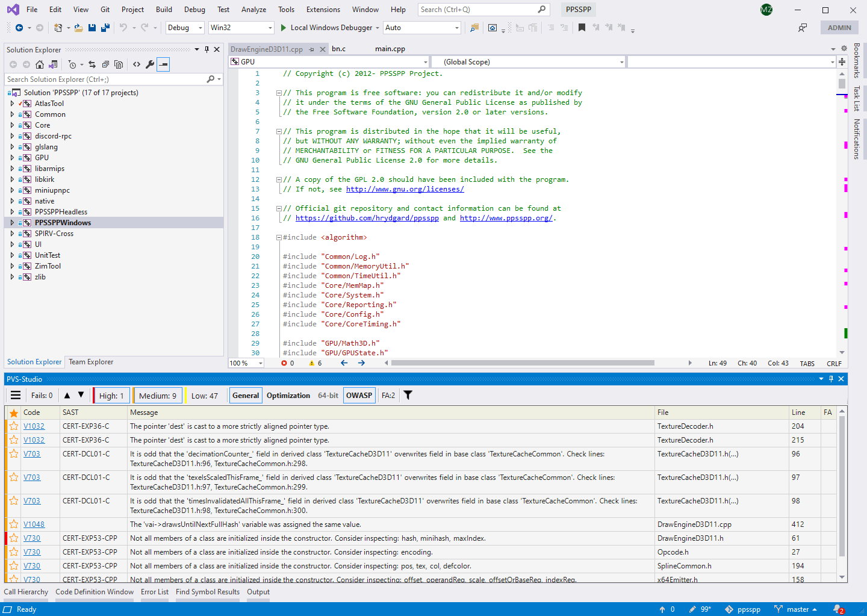Viewport: 867px width, 616px height.
Task: Open the Auto dropdown in toolbar
Action: click(421, 28)
